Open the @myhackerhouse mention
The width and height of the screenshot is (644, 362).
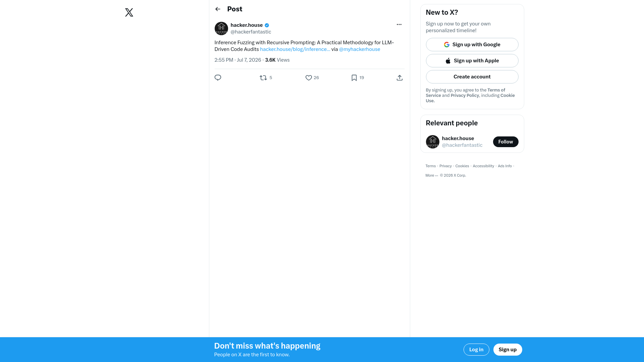[x=360, y=49]
